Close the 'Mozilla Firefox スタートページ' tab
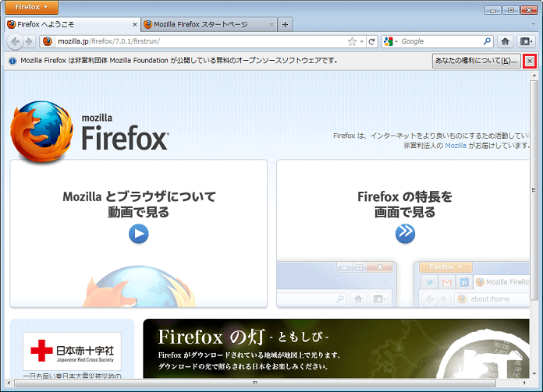 pos(271,25)
